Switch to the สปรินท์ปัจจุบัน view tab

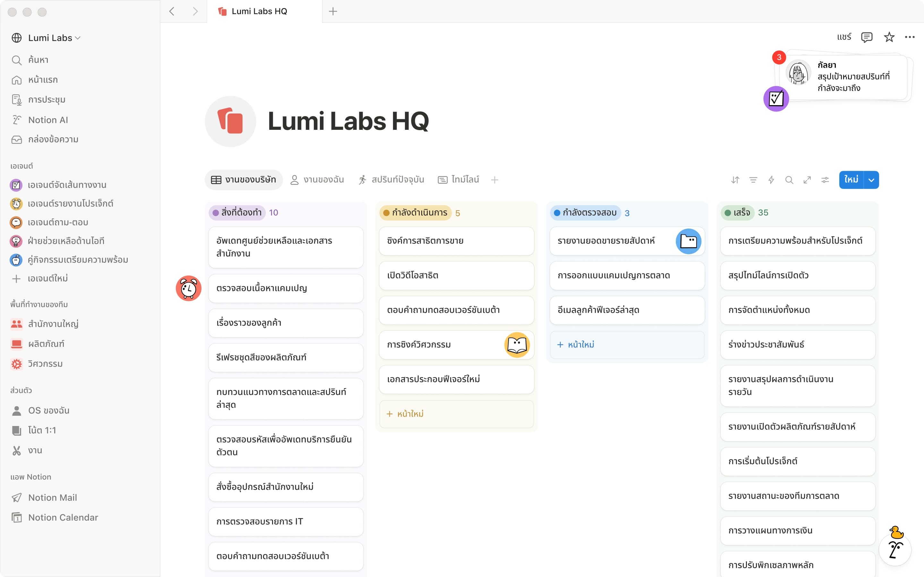391,180
